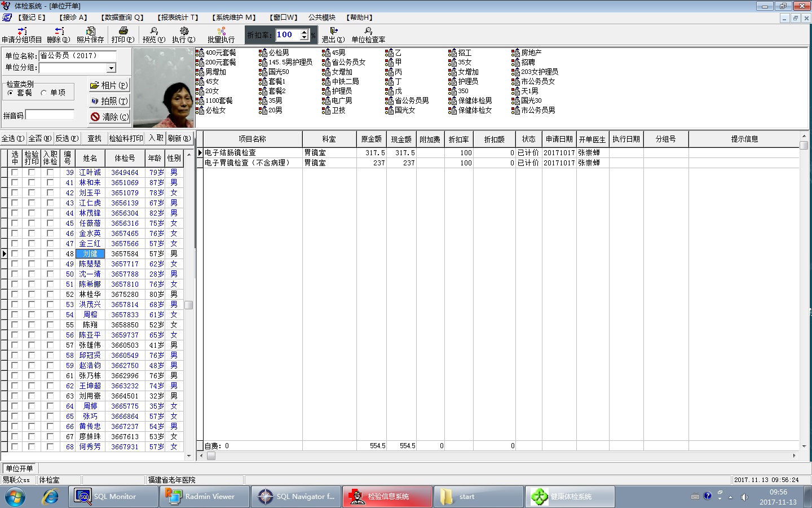Pick the 145.5男护理员 package

pos(286,63)
